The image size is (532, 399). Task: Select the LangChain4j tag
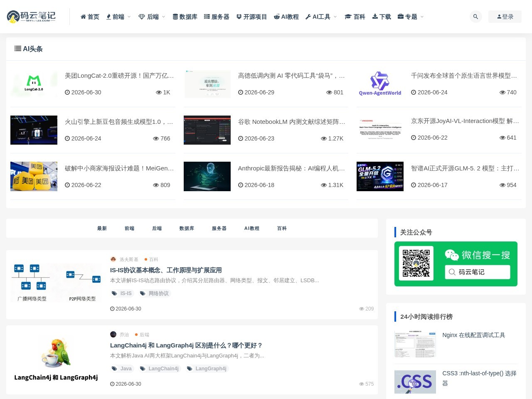click(160, 369)
